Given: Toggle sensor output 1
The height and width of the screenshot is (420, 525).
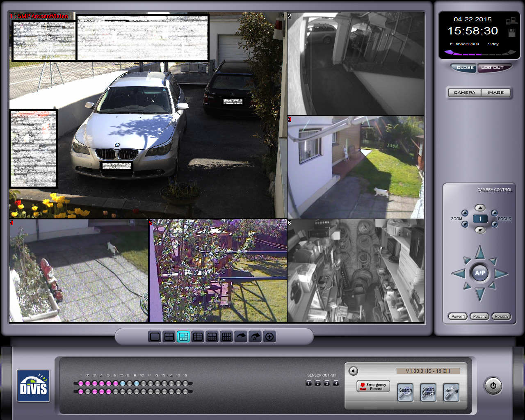Looking at the screenshot, I should (x=308, y=383).
